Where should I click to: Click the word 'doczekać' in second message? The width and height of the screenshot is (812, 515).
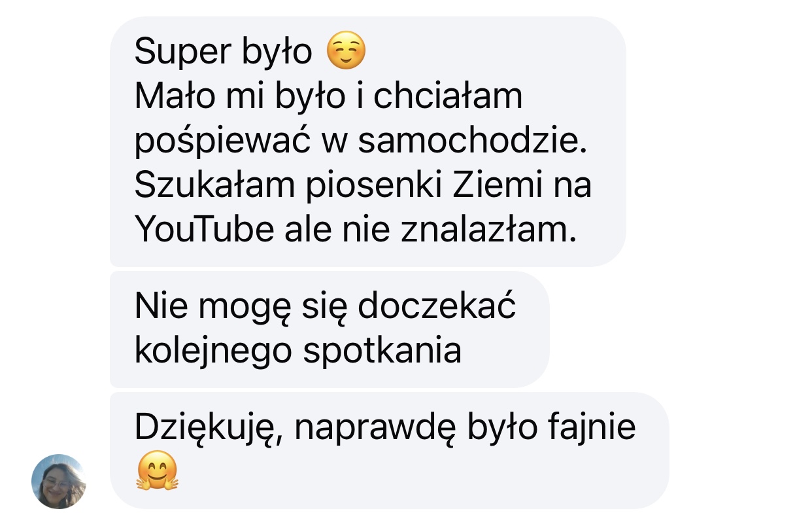[x=437, y=306]
